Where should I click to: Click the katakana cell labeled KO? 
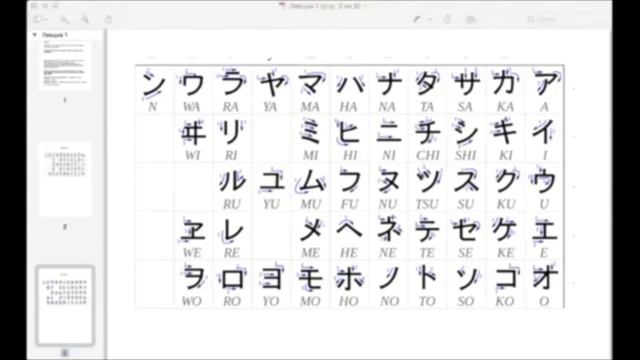(x=505, y=284)
